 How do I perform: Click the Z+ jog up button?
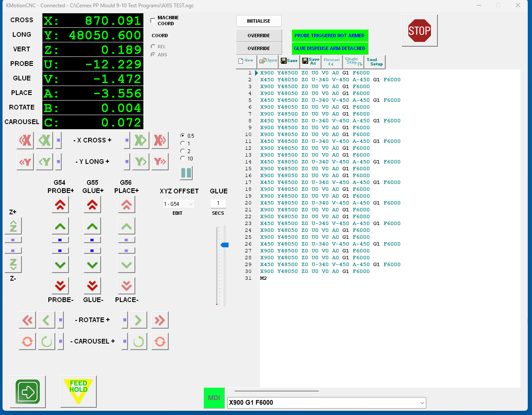tap(13, 226)
